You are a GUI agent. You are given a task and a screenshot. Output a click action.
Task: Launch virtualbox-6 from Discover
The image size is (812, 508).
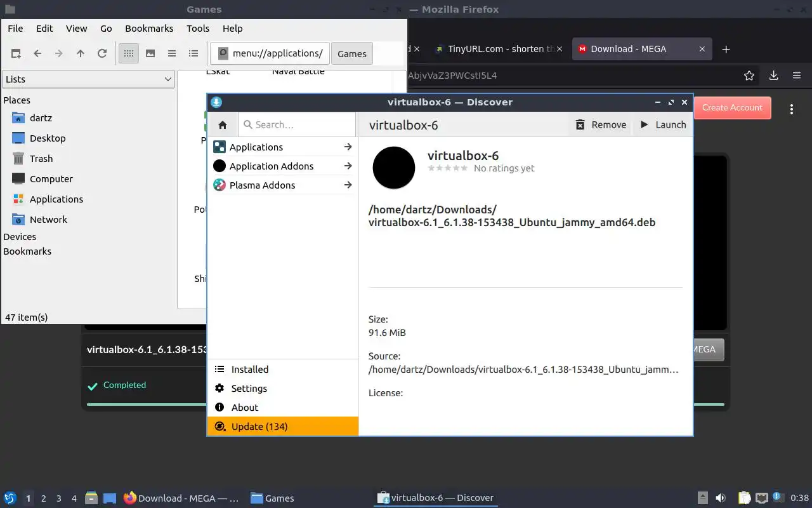click(663, 124)
